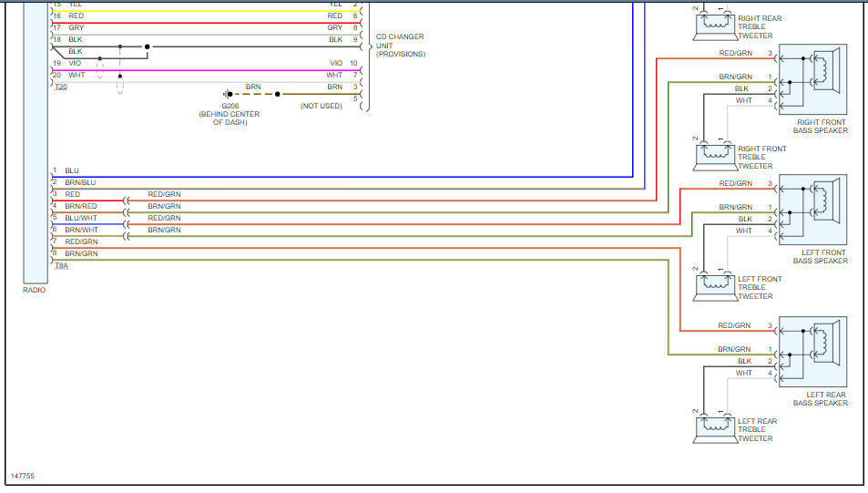Screen dimensions: 868x493
Task: Click the G206 ground point symbol
Action: point(228,94)
